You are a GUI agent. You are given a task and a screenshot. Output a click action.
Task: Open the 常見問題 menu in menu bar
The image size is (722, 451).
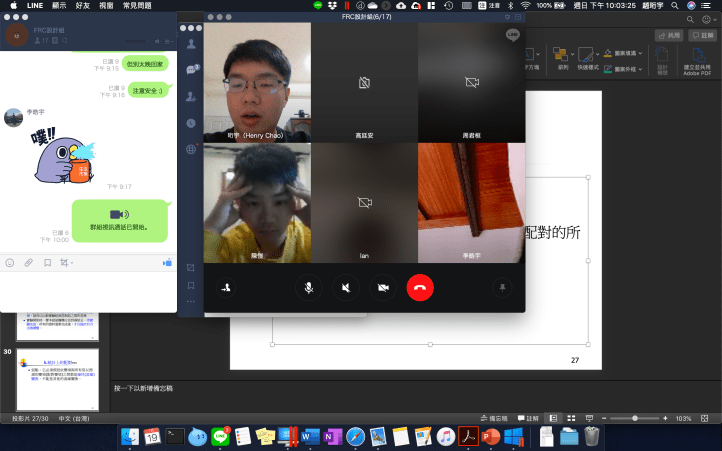pyautogui.click(x=137, y=6)
